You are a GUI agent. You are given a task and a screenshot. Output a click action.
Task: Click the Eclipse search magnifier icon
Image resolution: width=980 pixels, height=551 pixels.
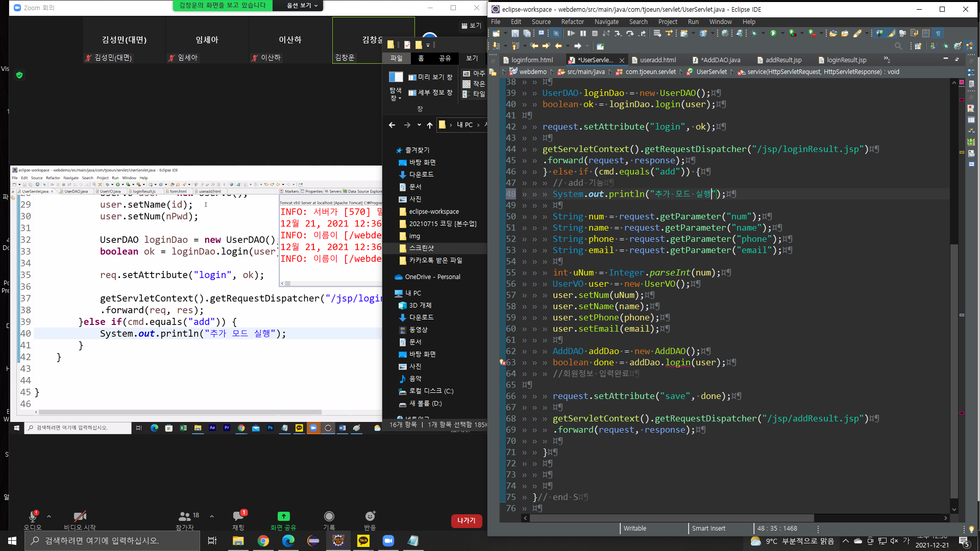[898, 46]
